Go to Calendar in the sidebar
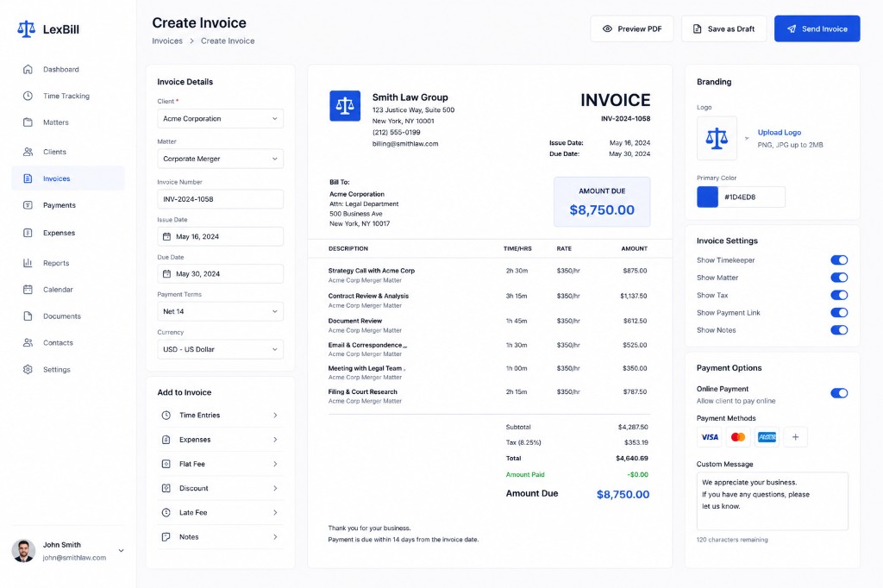The width and height of the screenshot is (883, 588). point(67,290)
